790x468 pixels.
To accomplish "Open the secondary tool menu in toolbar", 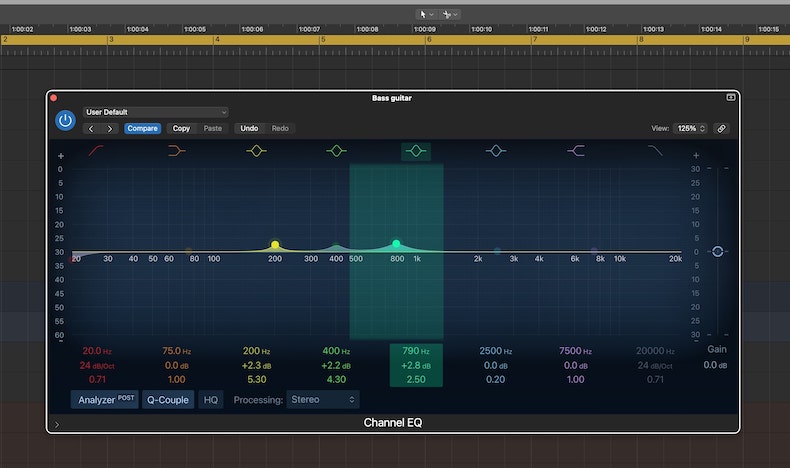I will [450, 15].
